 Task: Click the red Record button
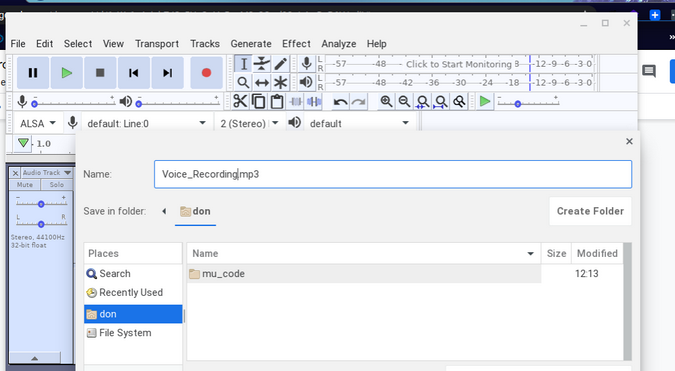pos(206,73)
